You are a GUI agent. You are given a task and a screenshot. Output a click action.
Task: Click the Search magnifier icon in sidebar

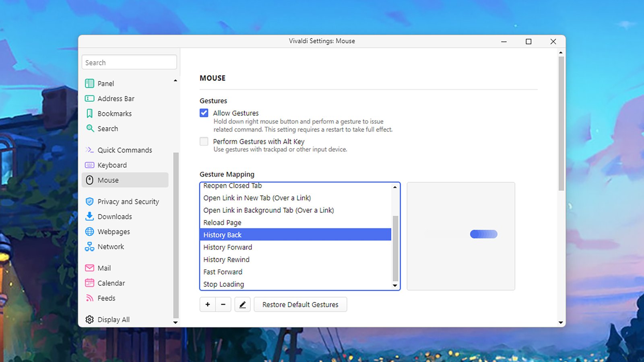click(x=90, y=128)
